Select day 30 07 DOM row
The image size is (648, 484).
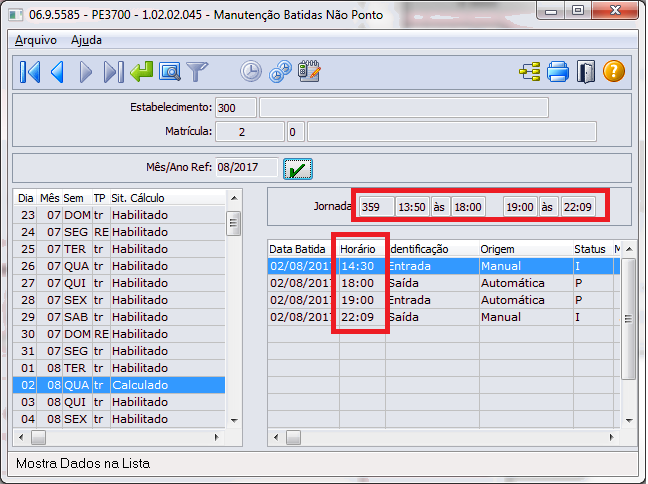(119, 334)
